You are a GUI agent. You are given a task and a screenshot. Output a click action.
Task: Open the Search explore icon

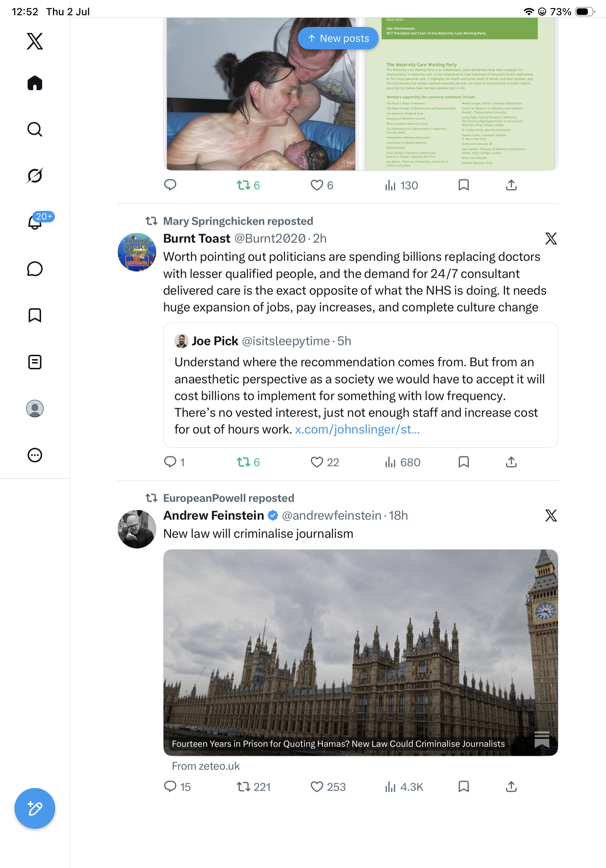click(x=35, y=129)
